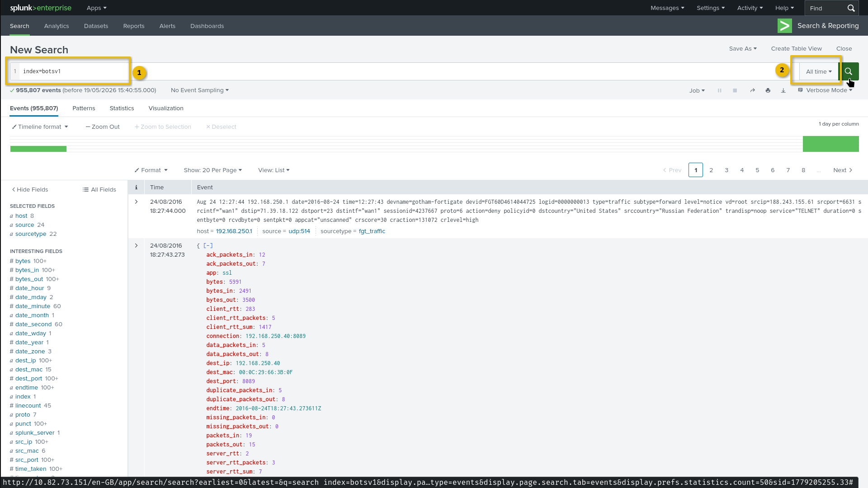
Task: Switch to the Statistics tab
Action: click(122, 108)
